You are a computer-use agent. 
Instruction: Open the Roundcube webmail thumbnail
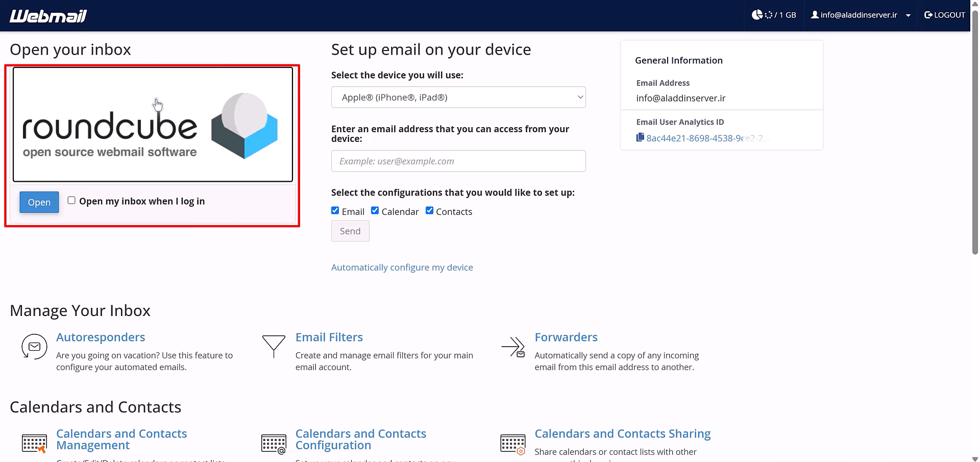click(153, 125)
